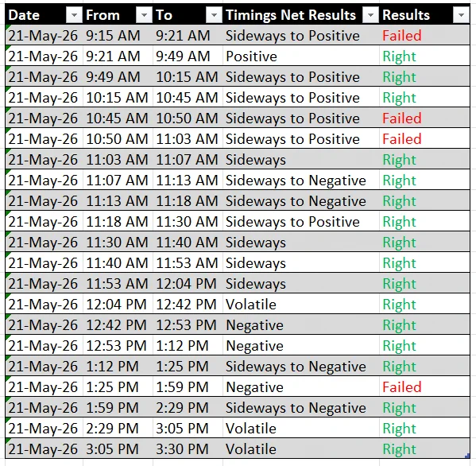This screenshot has height=466, width=476.
Task: Select the 11:40 AM To cell
Action: [188, 242]
